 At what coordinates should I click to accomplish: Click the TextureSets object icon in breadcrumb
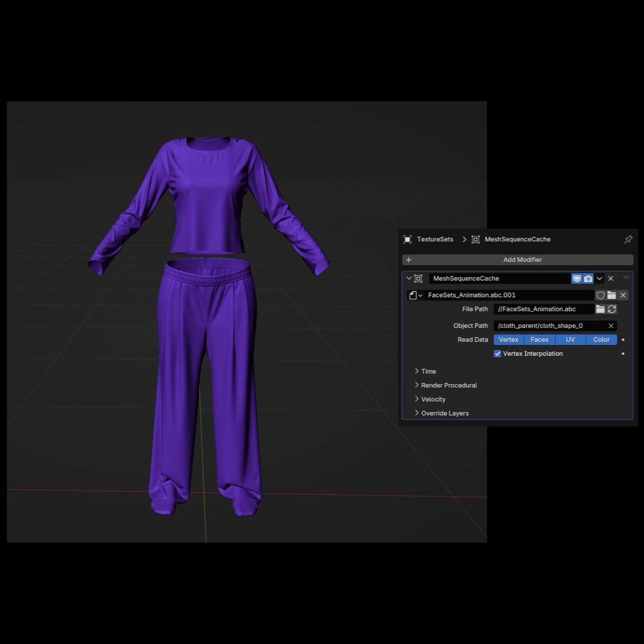pyautogui.click(x=407, y=240)
